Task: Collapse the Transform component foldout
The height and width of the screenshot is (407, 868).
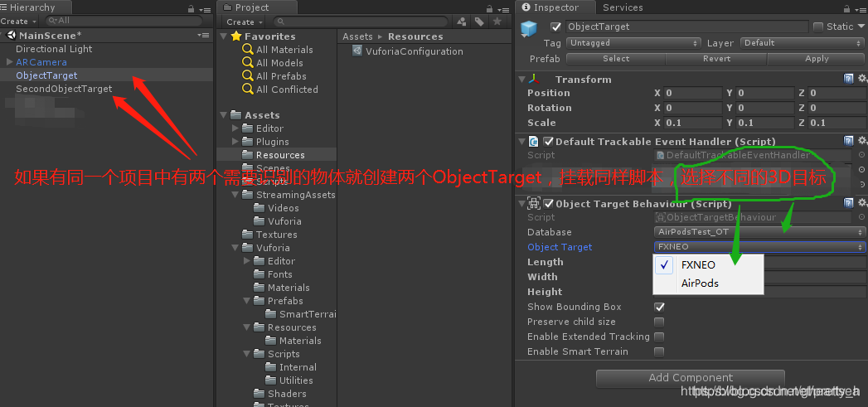Action: click(522, 80)
